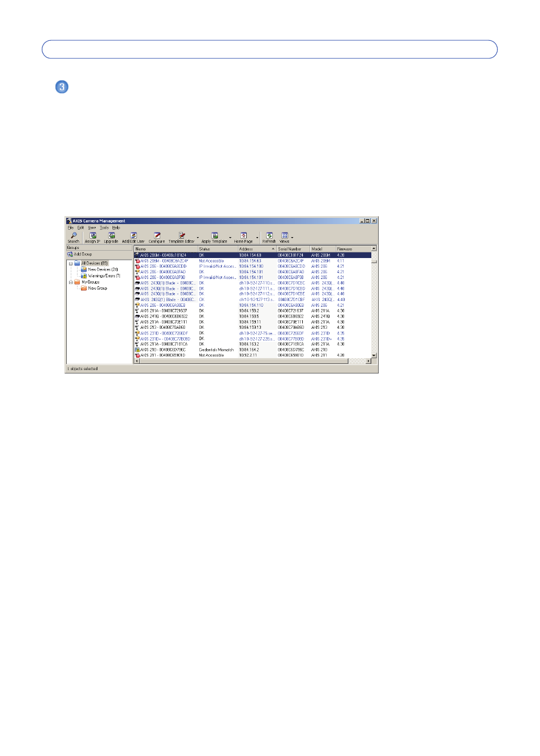
Task: Select row AXIS 211A - 00408C7181CA
Action: tap(252, 344)
